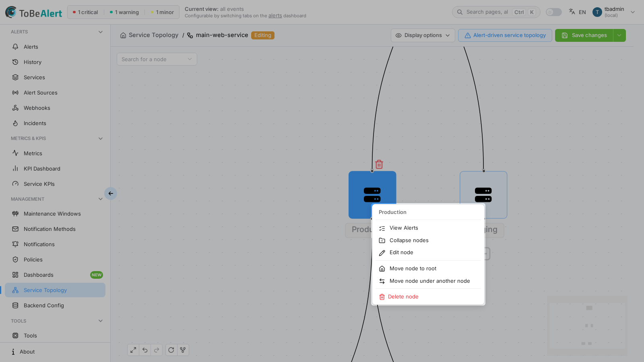Image resolution: width=644 pixels, height=362 pixels.
Task: Click home icon in Service Topology breadcrumb
Action: point(123,35)
